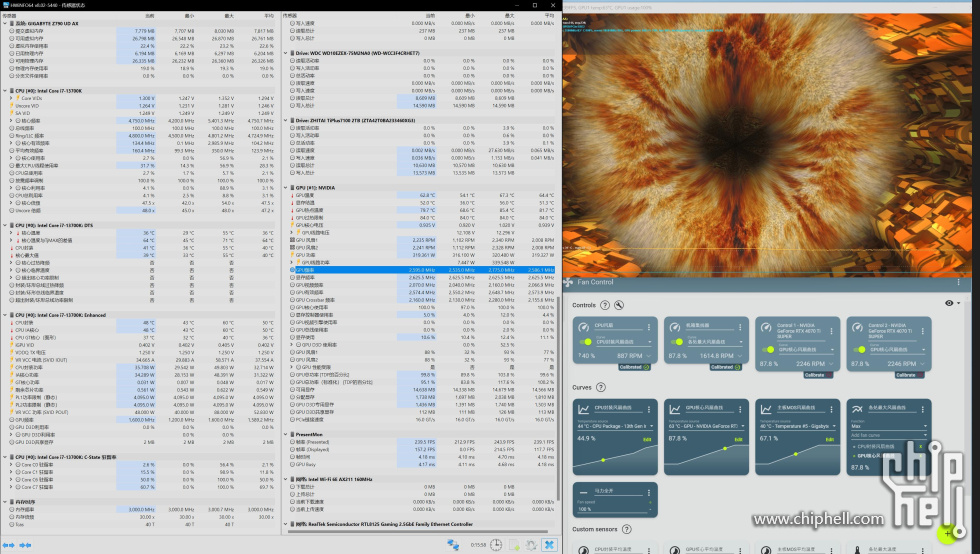Open the Function dropdown set to Max
The width and height of the screenshot is (980, 554).
(x=889, y=426)
